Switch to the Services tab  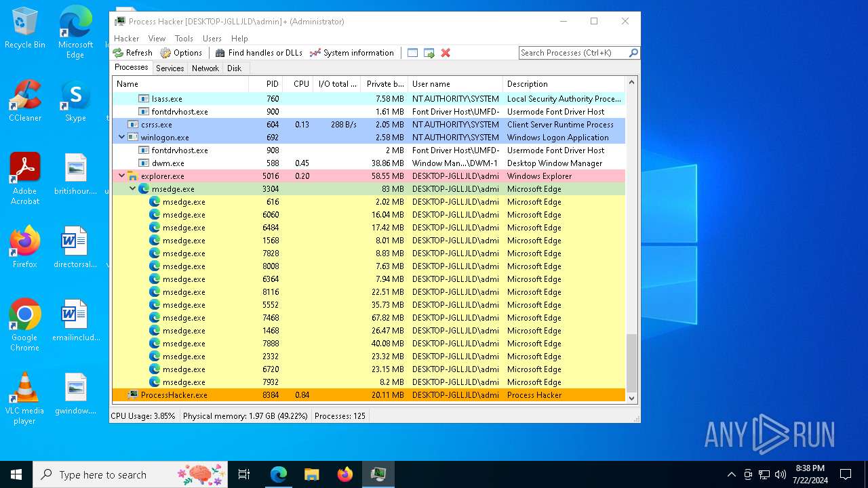click(x=170, y=68)
